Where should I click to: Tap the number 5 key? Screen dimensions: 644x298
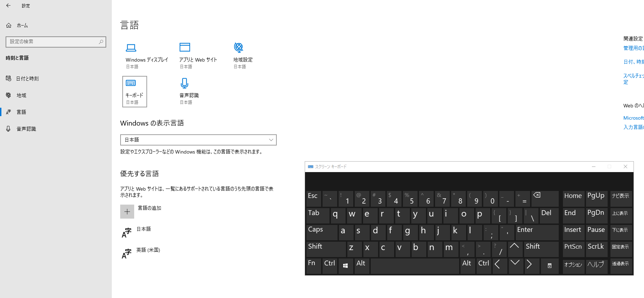tap(410, 199)
